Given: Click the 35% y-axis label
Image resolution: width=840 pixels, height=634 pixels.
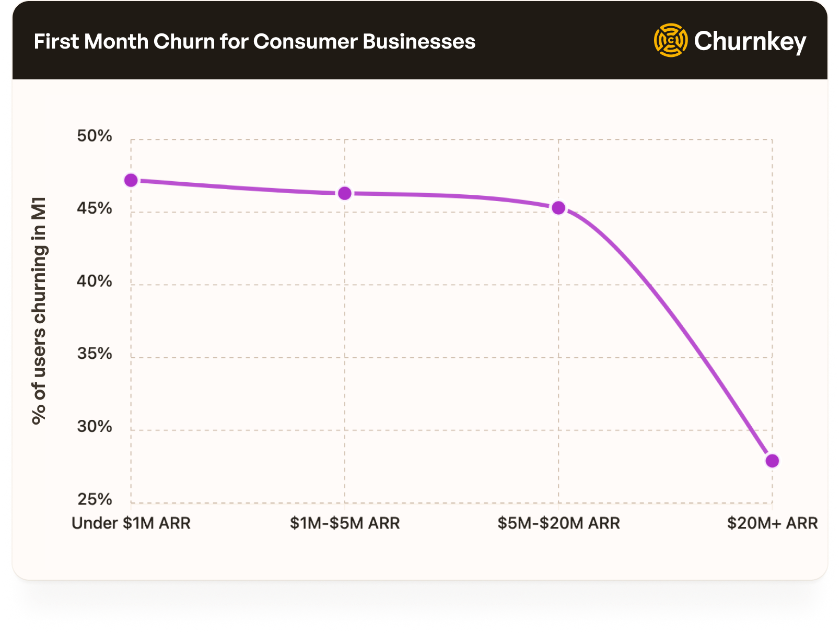Looking at the screenshot, I should coord(95,354).
